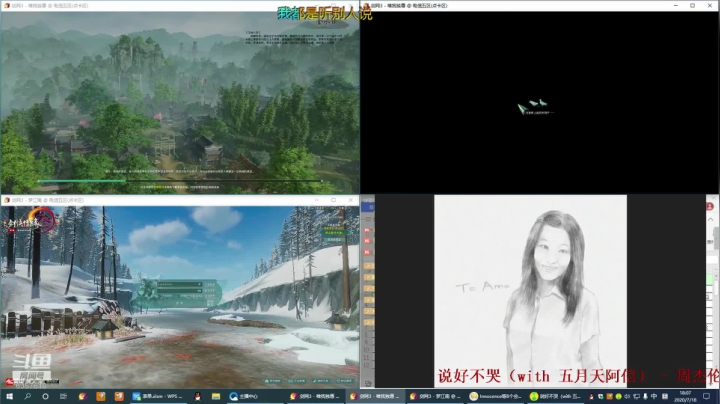Open the QQ penguin taskbar icon
This screenshot has height=404, width=720.
197,396
